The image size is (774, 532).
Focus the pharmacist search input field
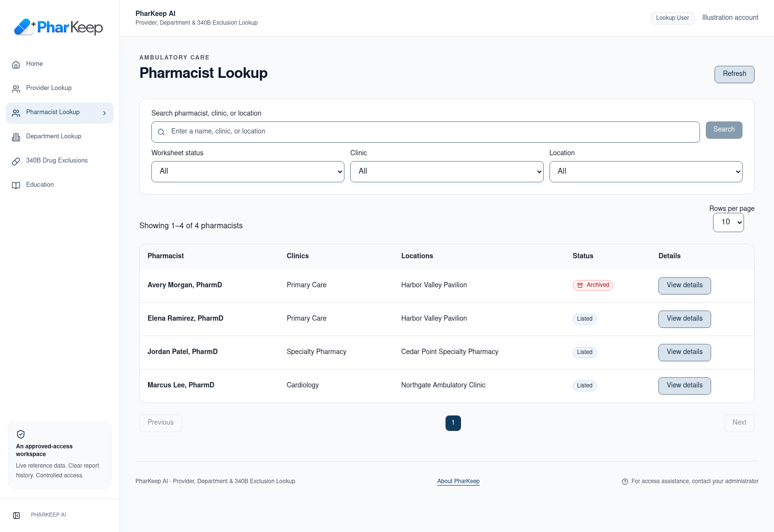426,132
